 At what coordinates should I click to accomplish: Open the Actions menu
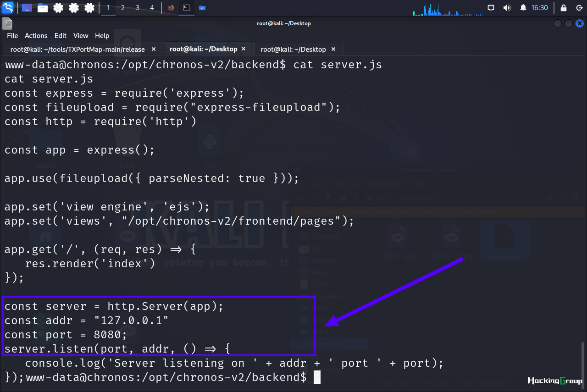click(36, 35)
